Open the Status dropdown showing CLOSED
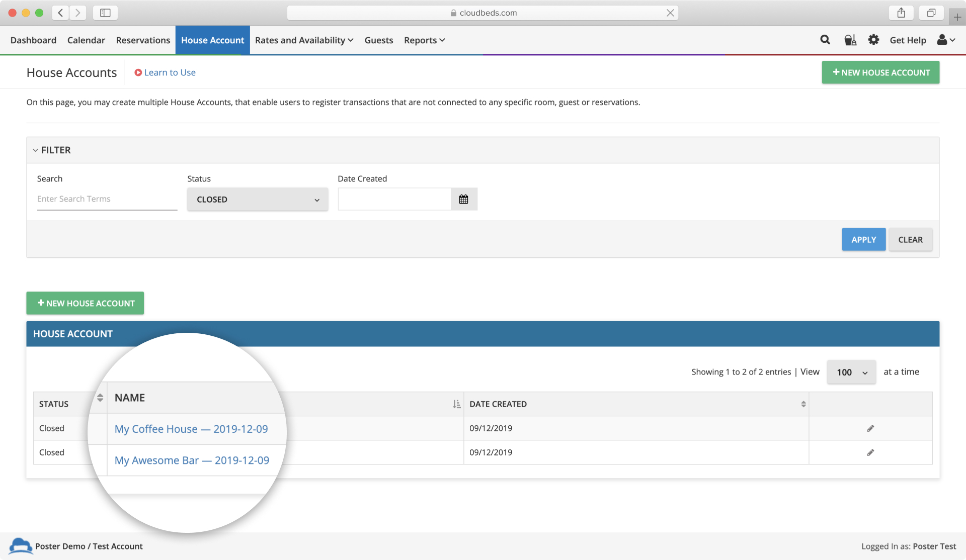Image resolution: width=966 pixels, height=560 pixels. point(258,199)
